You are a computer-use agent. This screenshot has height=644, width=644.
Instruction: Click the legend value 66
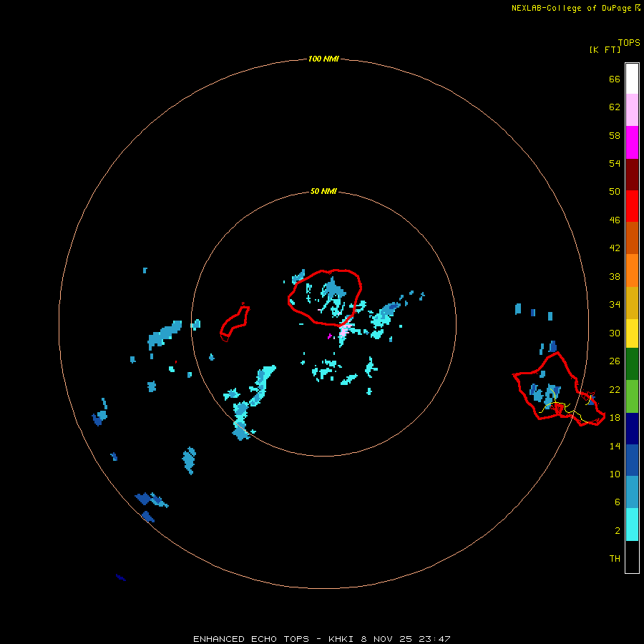click(615, 79)
